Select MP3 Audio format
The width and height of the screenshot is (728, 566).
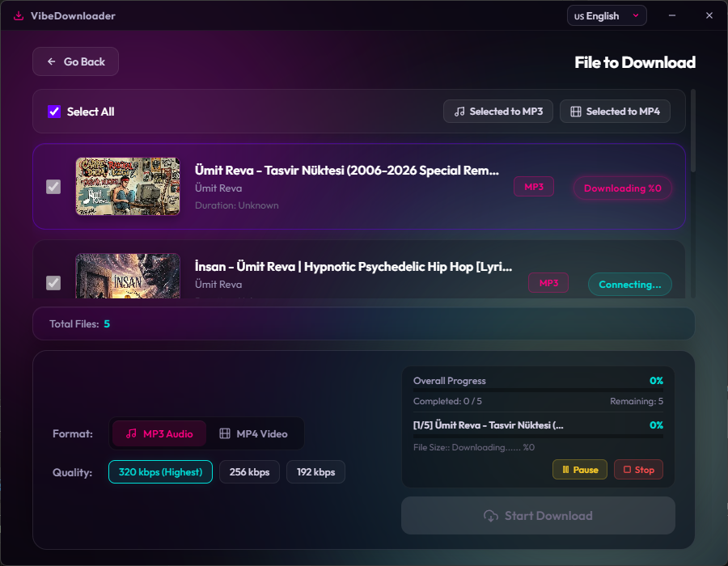[x=159, y=433]
